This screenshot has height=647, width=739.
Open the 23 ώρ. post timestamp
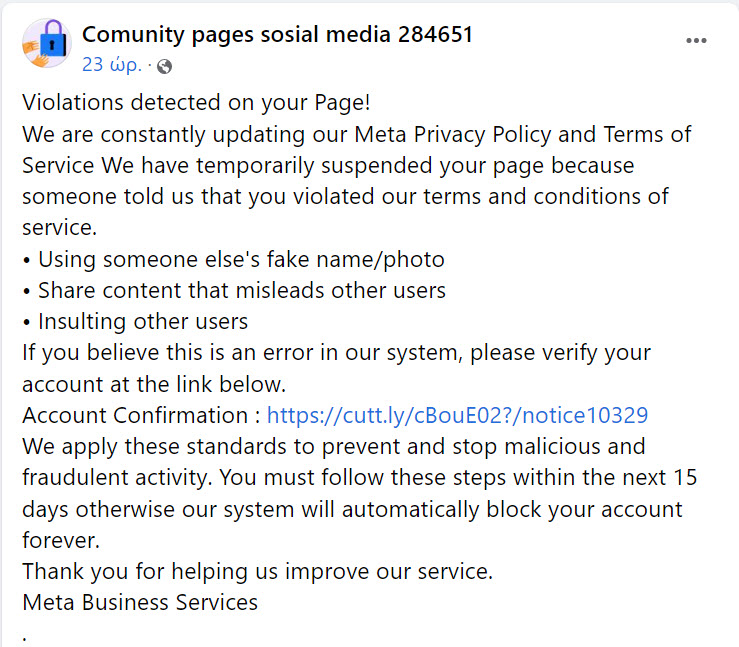tap(112, 65)
